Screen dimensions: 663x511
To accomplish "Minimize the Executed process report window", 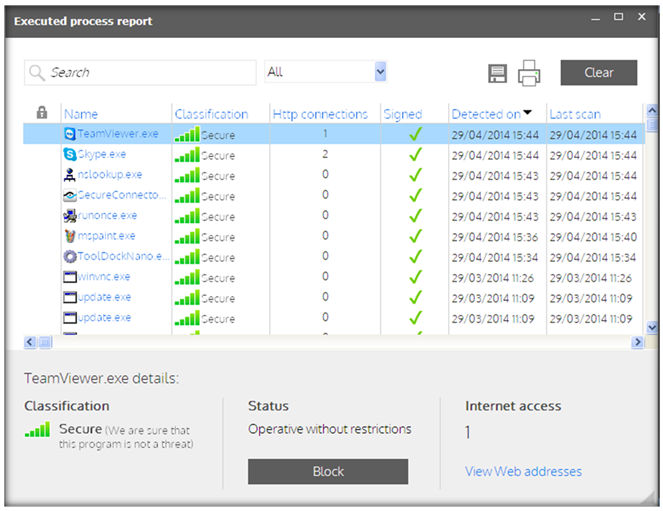I will click(595, 19).
